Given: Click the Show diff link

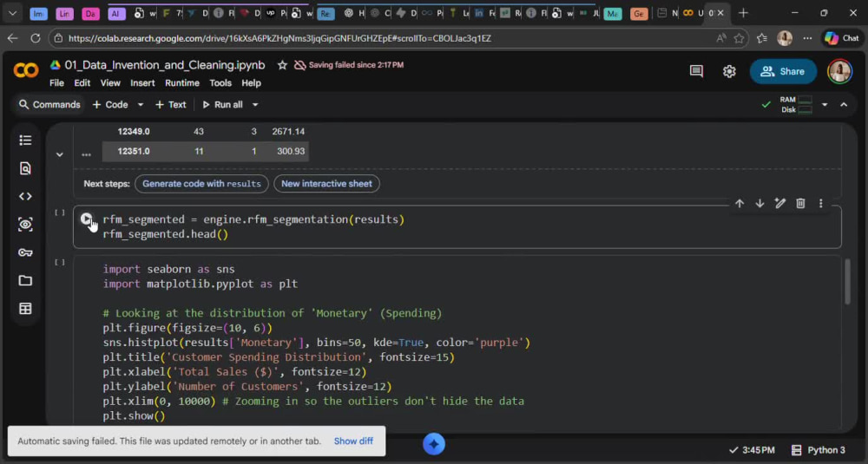Looking at the screenshot, I should (x=353, y=441).
